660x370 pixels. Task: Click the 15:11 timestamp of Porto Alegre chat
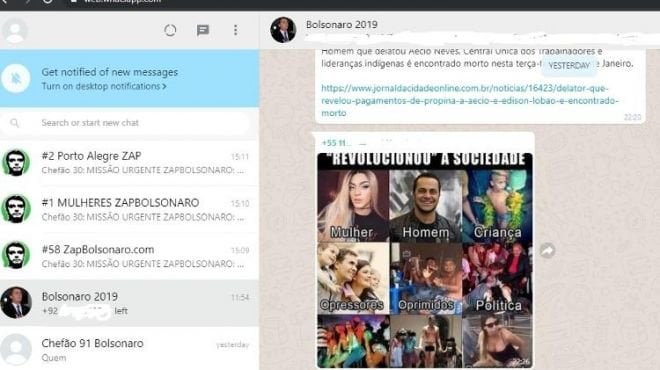240,157
